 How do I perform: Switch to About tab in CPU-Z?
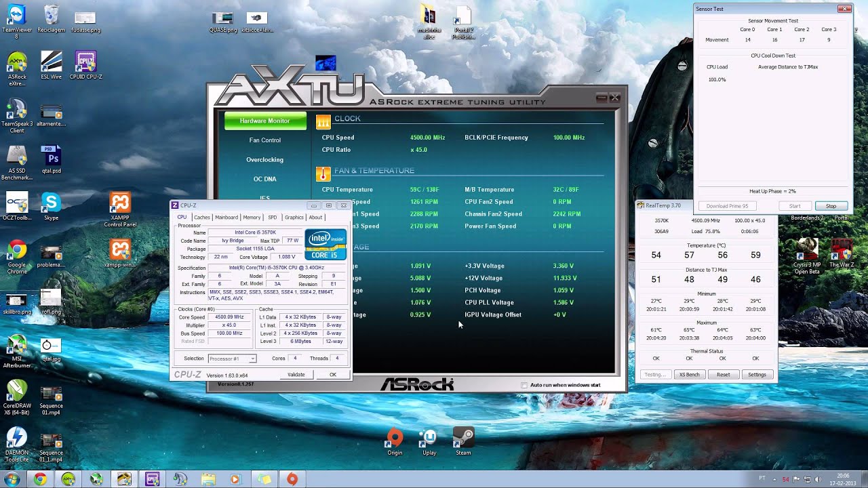[316, 218]
